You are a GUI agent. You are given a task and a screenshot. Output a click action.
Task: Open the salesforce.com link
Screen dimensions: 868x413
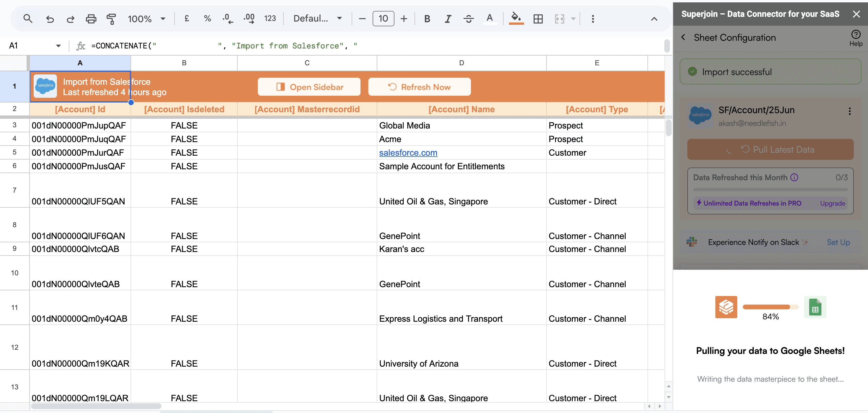click(408, 153)
